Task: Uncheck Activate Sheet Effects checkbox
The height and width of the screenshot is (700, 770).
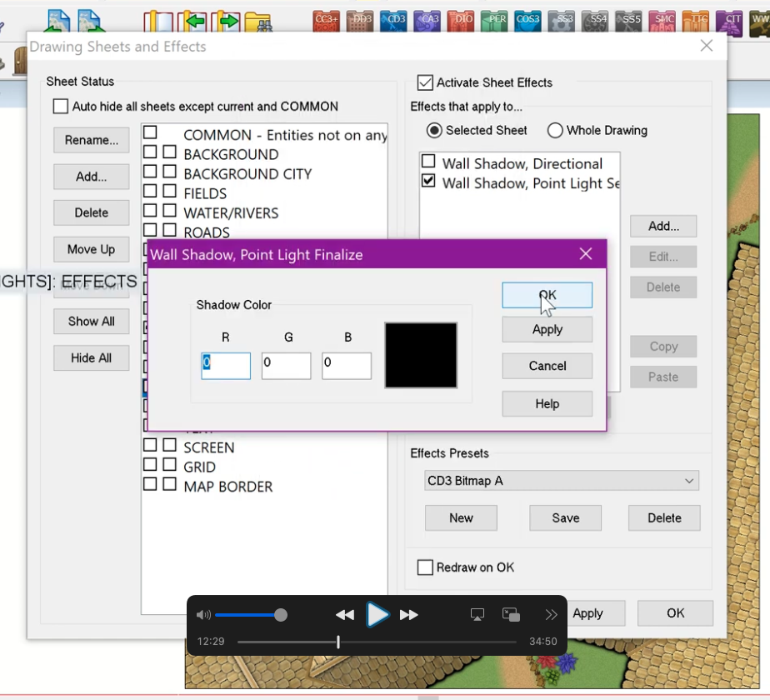Action: pyautogui.click(x=425, y=82)
